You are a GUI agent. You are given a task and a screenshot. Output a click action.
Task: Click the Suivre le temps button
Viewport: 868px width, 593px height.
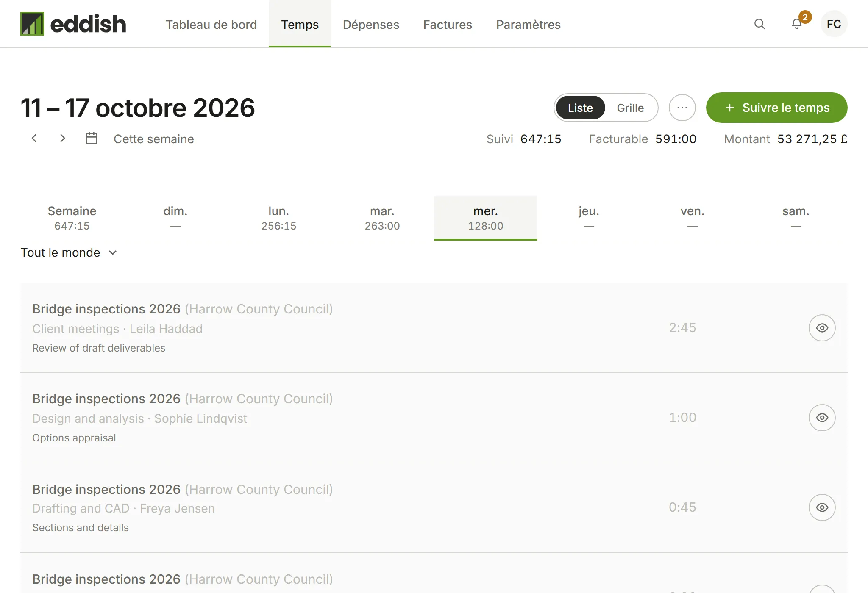776,108
